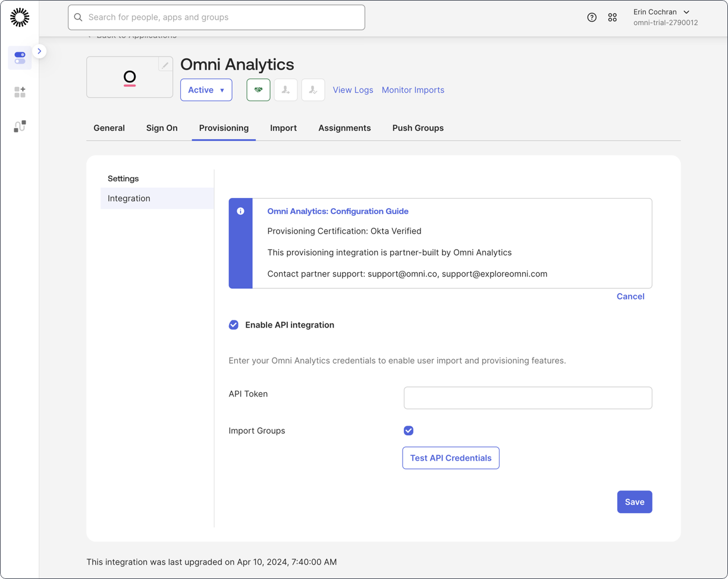Viewport: 728px width, 579px height.
Task: Expand the sidebar with chevron arrow
Action: pyautogui.click(x=39, y=51)
